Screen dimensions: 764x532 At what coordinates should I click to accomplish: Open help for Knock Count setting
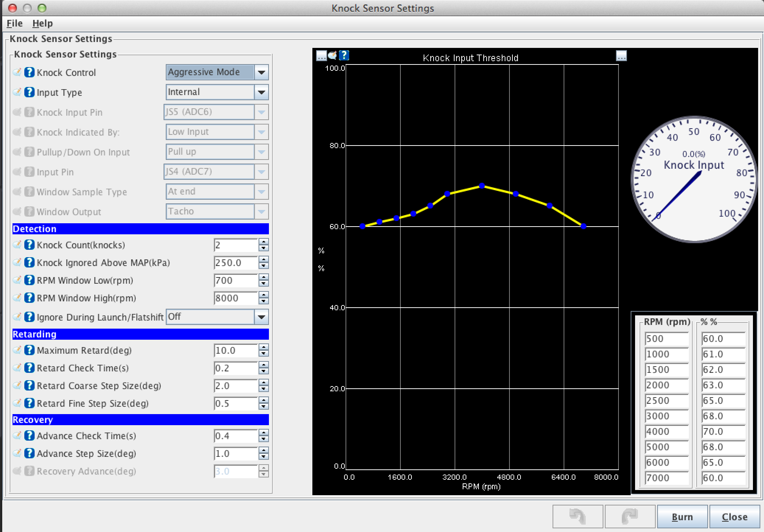(29, 245)
